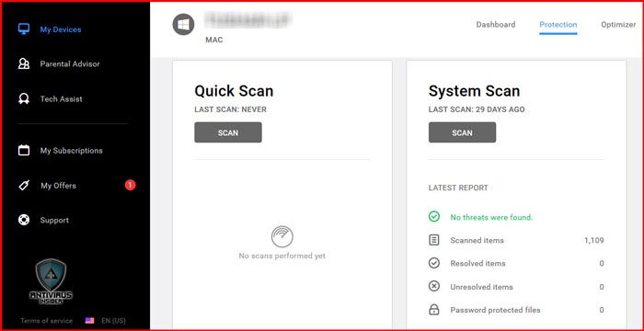Image resolution: width=644 pixels, height=331 pixels.
Task: Click the My Devices monitor icon
Action: [24, 29]
